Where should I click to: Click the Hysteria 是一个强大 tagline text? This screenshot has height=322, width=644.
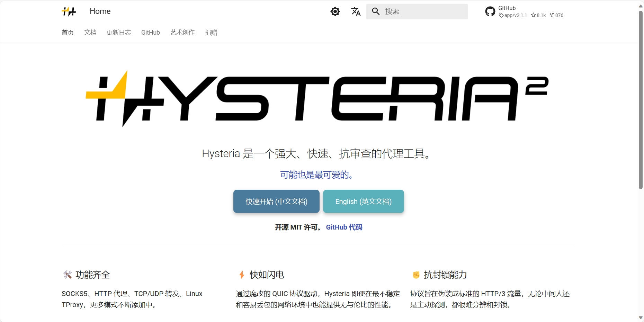coord(317,154)
